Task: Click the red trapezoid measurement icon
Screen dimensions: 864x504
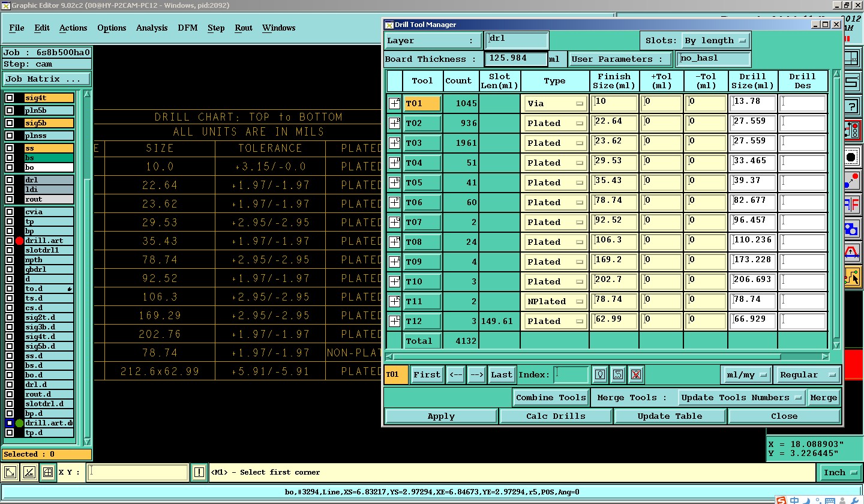Action: point(852,252)
